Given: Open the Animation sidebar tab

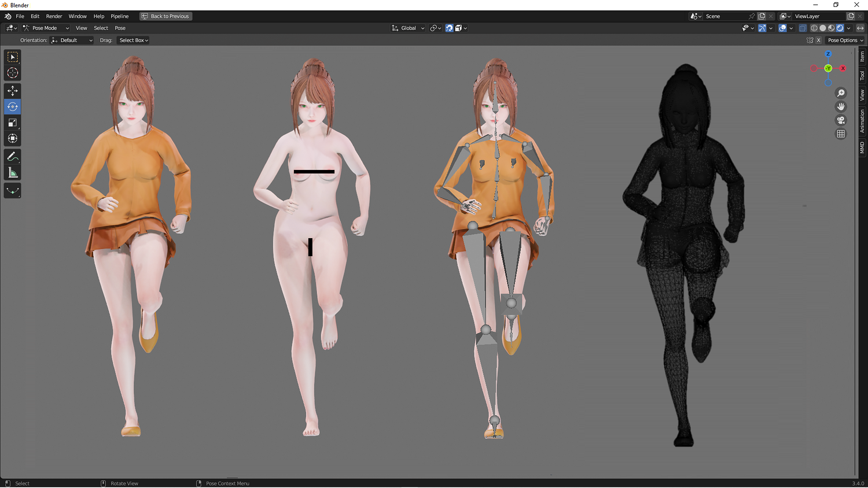Looking at the screenshot, I should 862,121.
